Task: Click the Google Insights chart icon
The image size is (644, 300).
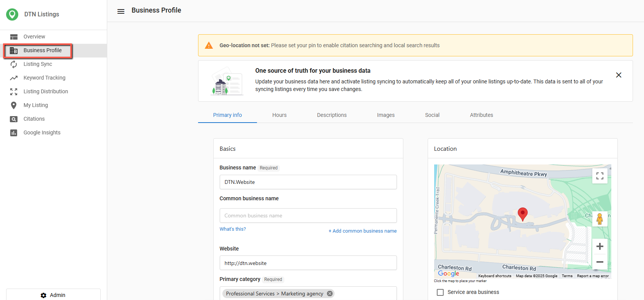Action: coord(14,133)
